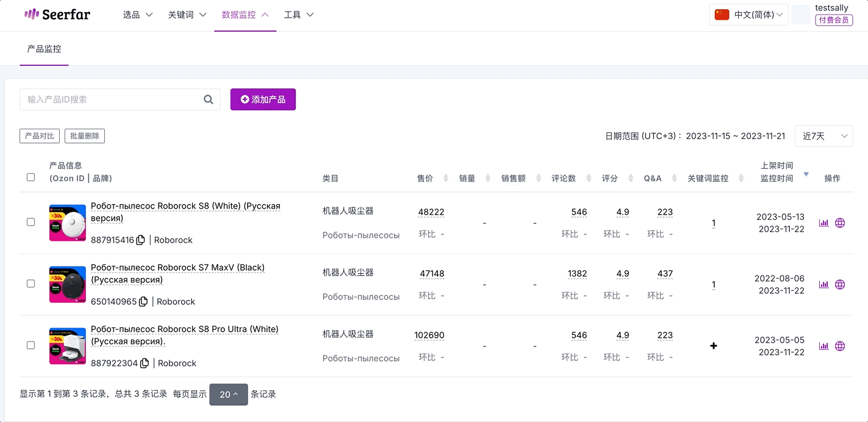Sort by 销售额 column
This screenshot has height=422, width=868.
[538, 178]
